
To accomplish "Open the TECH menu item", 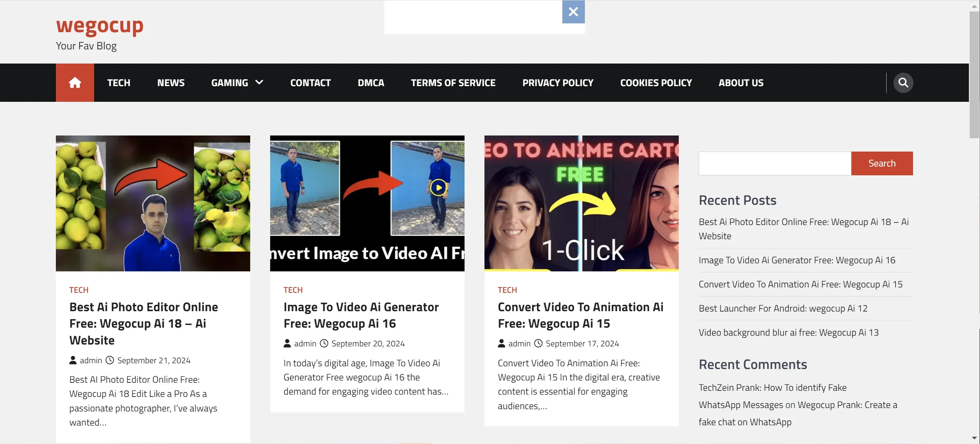I will pyautogui.click(x=119, y=83).
